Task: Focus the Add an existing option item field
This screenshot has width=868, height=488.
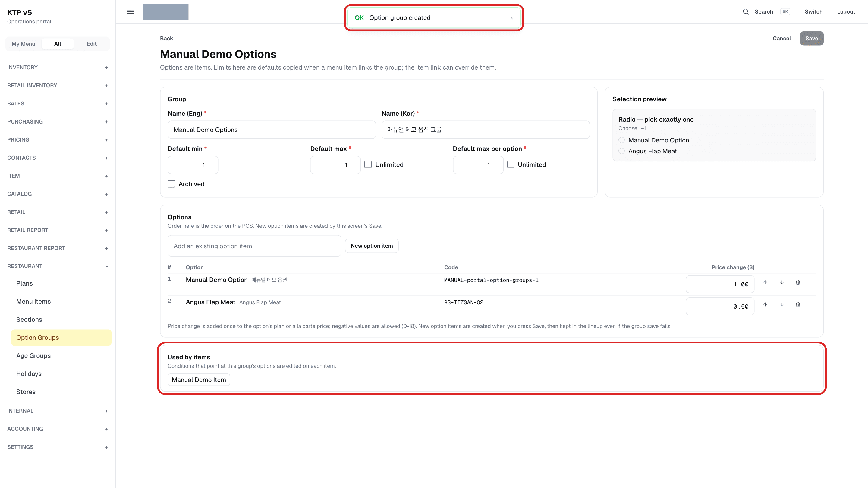Action: pos(254,246)
